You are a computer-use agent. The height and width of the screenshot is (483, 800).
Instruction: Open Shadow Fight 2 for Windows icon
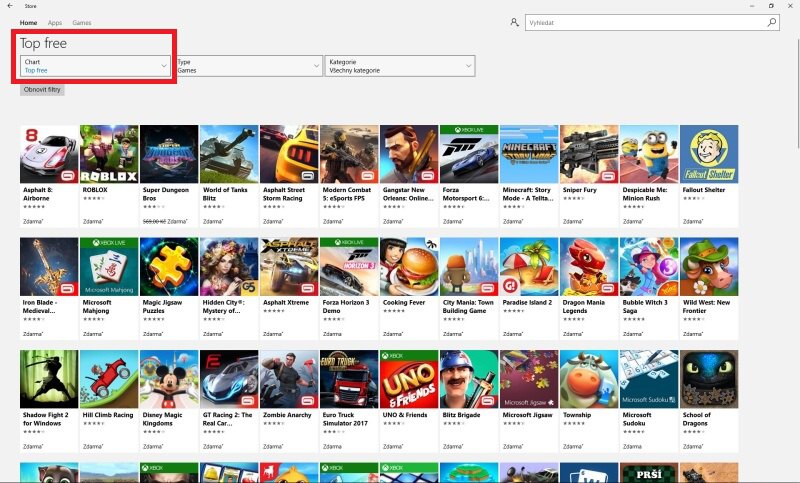pos(49,379)
